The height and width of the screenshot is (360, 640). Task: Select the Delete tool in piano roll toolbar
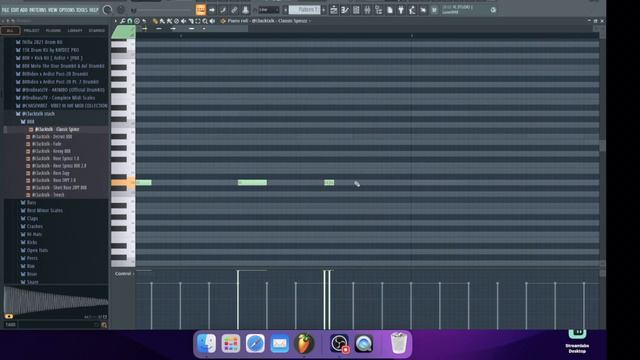coord(176,21)
